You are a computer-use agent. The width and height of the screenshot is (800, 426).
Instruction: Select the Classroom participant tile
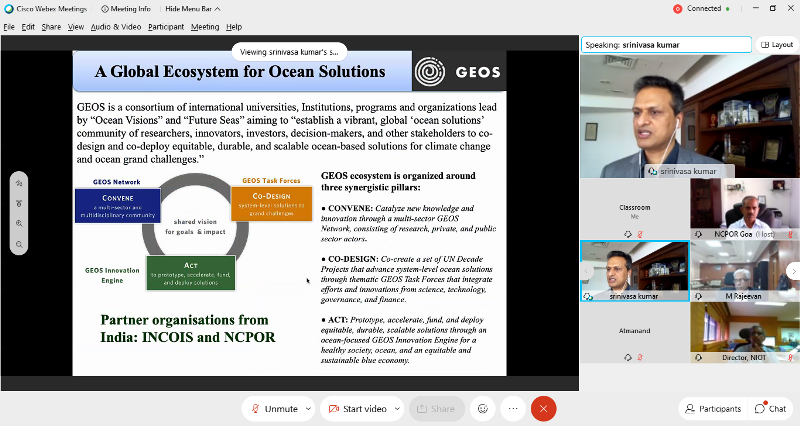point(635,209)
